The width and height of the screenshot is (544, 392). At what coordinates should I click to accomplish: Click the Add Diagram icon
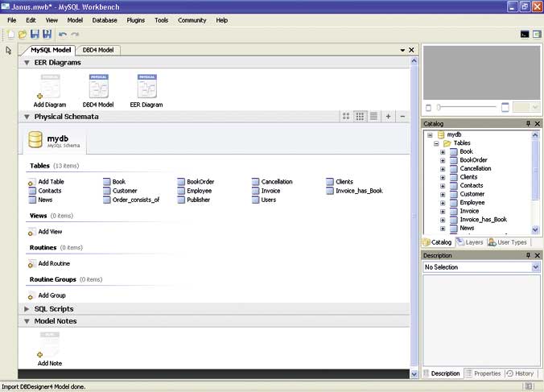point(50,91)
